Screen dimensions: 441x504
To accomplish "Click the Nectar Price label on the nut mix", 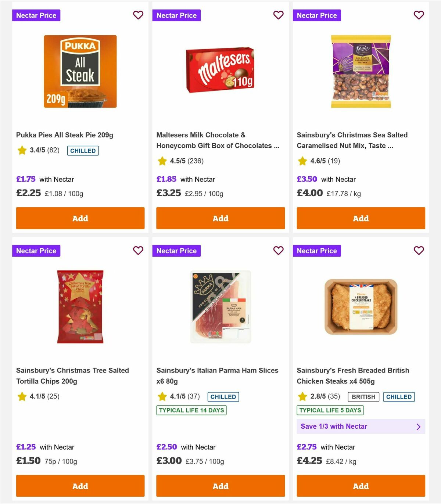I will (317, 15).
